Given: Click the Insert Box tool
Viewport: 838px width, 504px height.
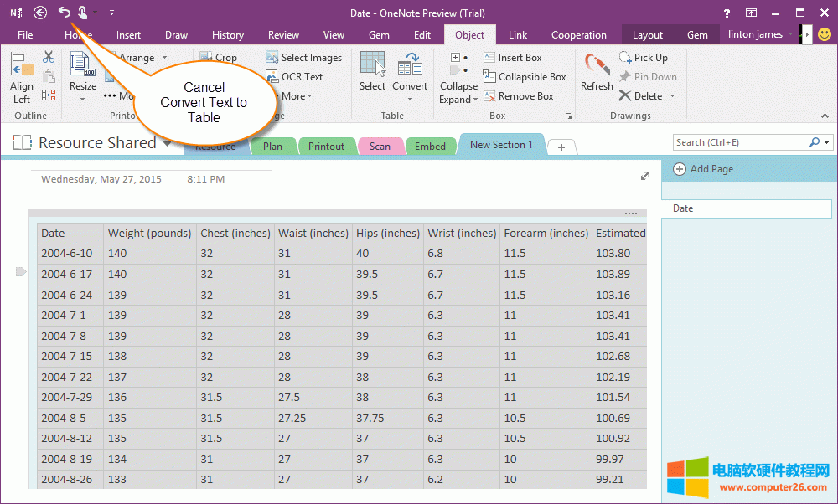Looking at the screenshot, I should tap(512, 58).
